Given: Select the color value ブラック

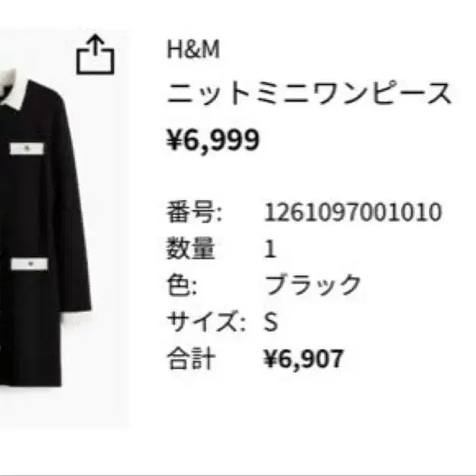Looking at the screenshot, I should (x=313, y=285).
